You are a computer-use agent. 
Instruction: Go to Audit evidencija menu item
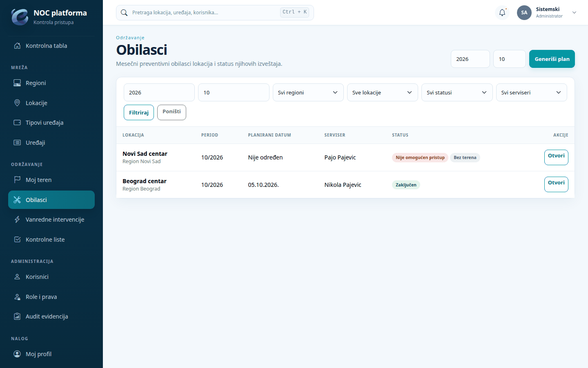tap(51, 316)
